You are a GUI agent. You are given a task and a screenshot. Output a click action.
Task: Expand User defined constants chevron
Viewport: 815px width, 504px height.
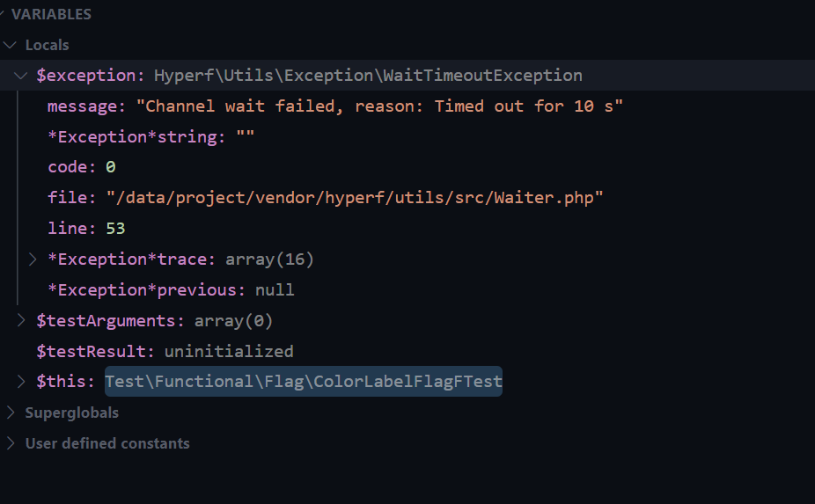point(10,443)
